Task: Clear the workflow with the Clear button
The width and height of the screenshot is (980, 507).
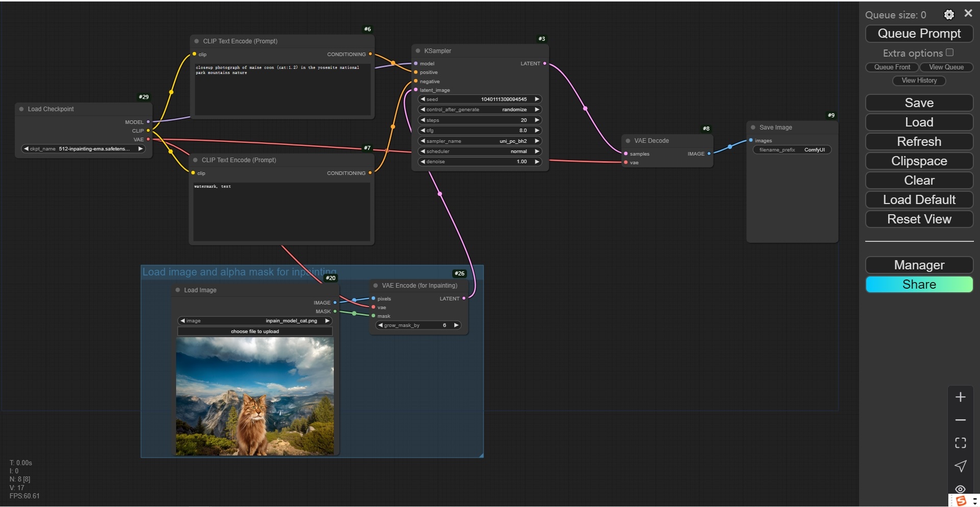Action: click(x=919, y=181)
